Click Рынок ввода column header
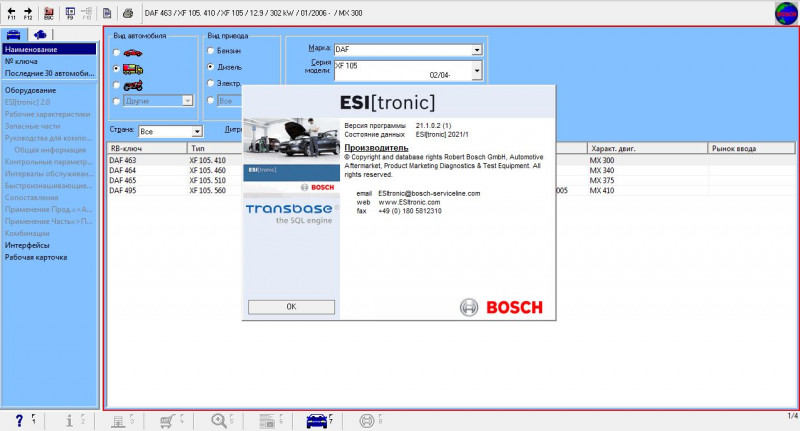Image resolution: width=800 pixels, height=431 pixels. click(751, 148)
